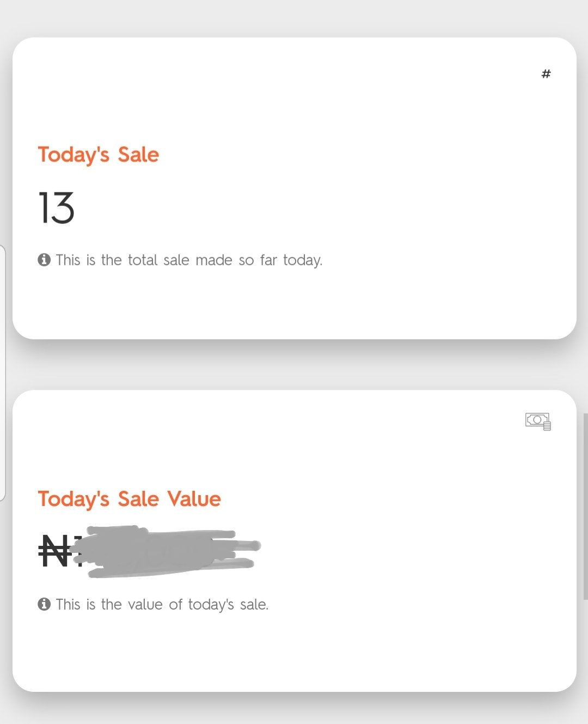Click info icon beside total sale description
This screenshot has height=724, width=588.
[x=44, y=260]
